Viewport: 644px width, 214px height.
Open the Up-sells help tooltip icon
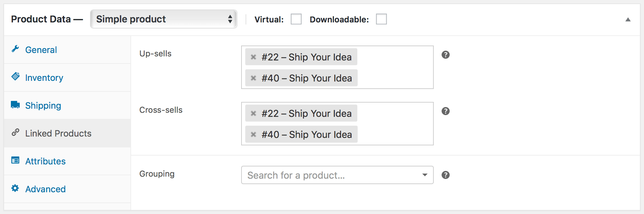pyautogui.click(x=446, y=54)
